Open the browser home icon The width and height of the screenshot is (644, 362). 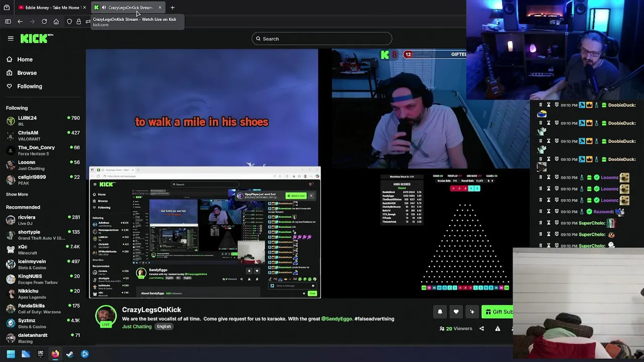pos(56,22)
